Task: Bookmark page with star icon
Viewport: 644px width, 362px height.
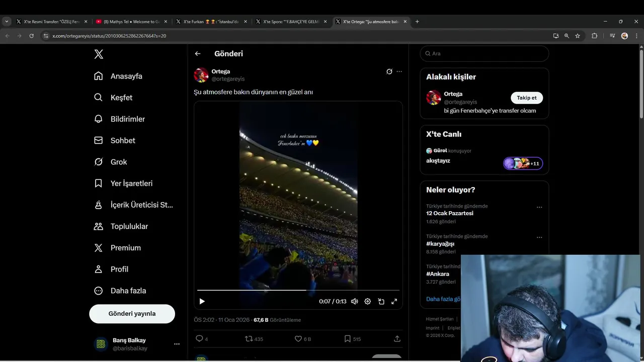Action: point(578,36)
